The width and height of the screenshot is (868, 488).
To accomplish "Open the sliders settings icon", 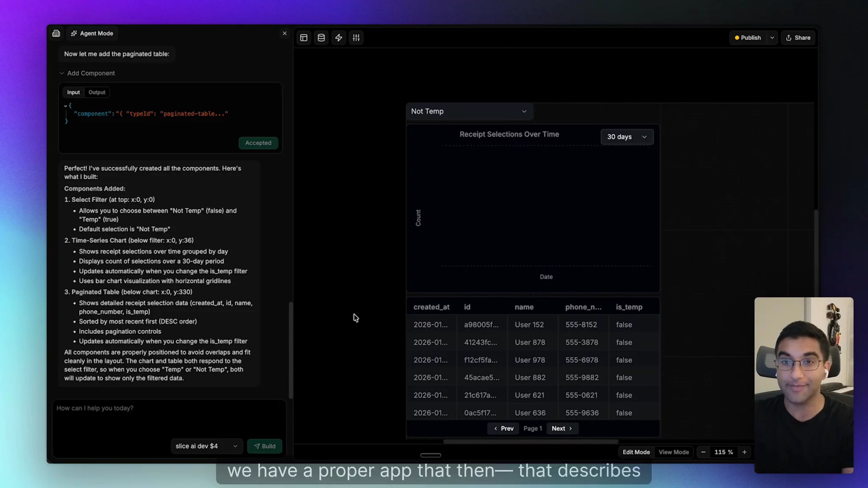I will point(356,38).
